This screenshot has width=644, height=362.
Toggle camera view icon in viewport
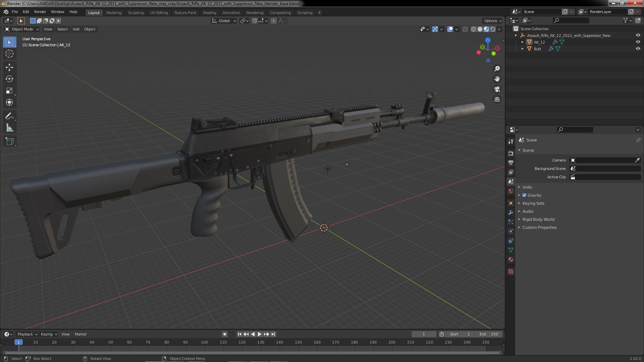497,89
